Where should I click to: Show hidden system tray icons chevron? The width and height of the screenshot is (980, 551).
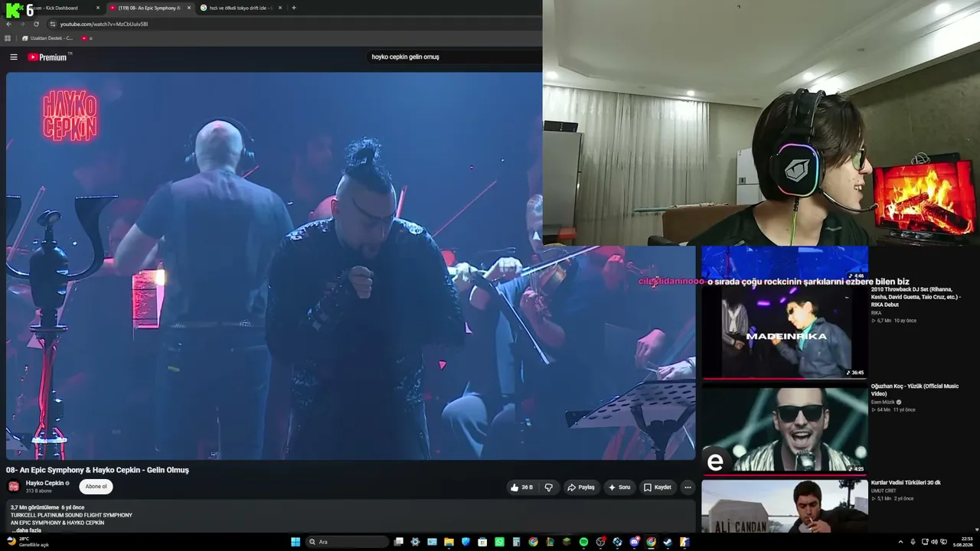tap(900, 542)
